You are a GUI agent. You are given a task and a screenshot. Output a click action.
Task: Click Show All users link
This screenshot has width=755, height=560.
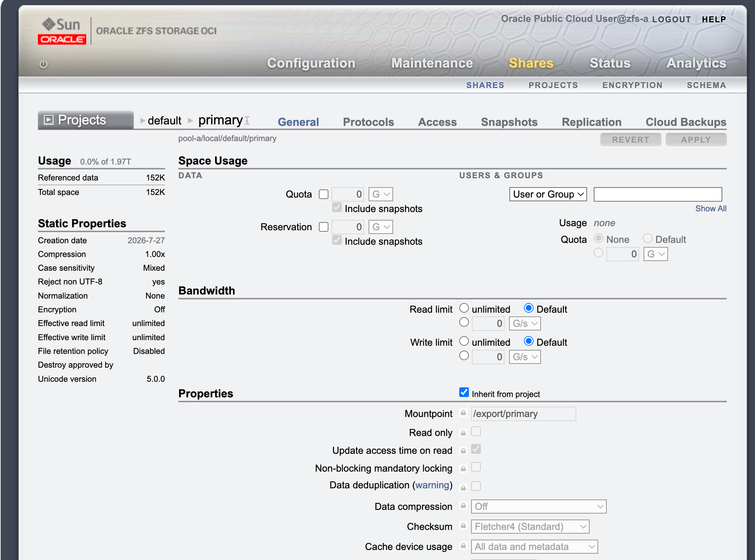coord(711,208)
